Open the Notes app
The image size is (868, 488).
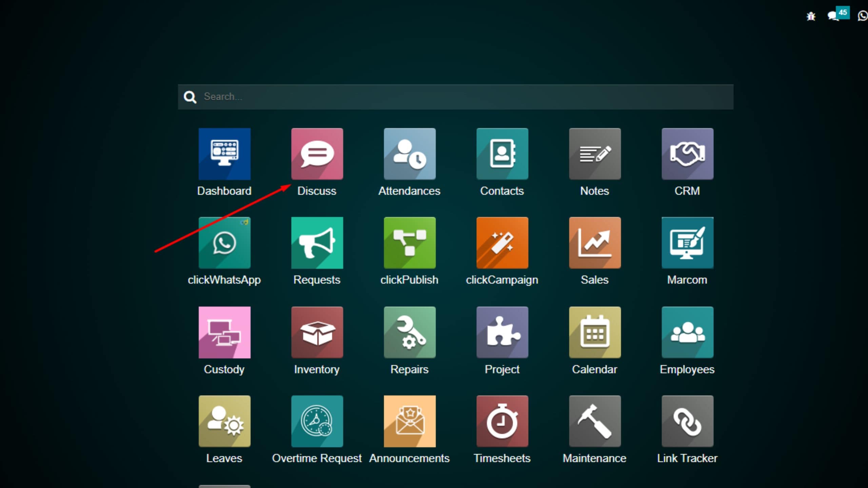[x=595, y=154]
